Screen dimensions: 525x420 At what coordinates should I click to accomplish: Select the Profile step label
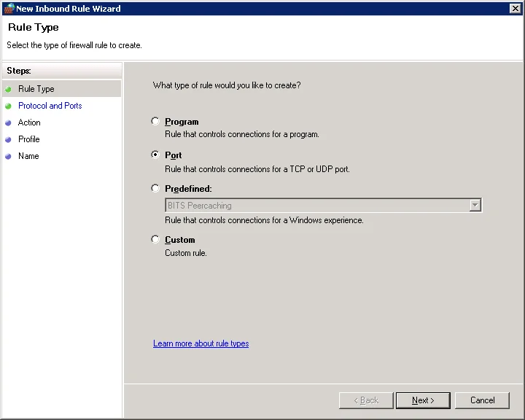(29, 139)
